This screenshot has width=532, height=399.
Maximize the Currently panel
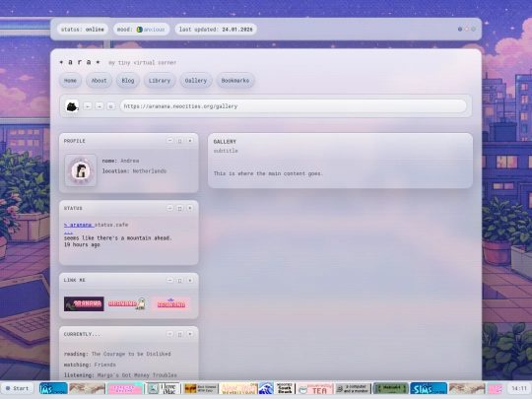[180, 334]
